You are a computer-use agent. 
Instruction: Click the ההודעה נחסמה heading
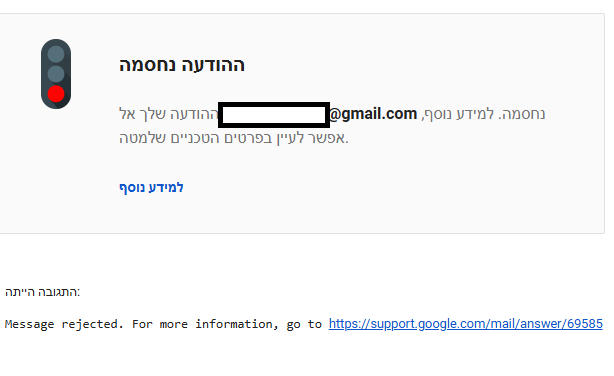point(182,65)
